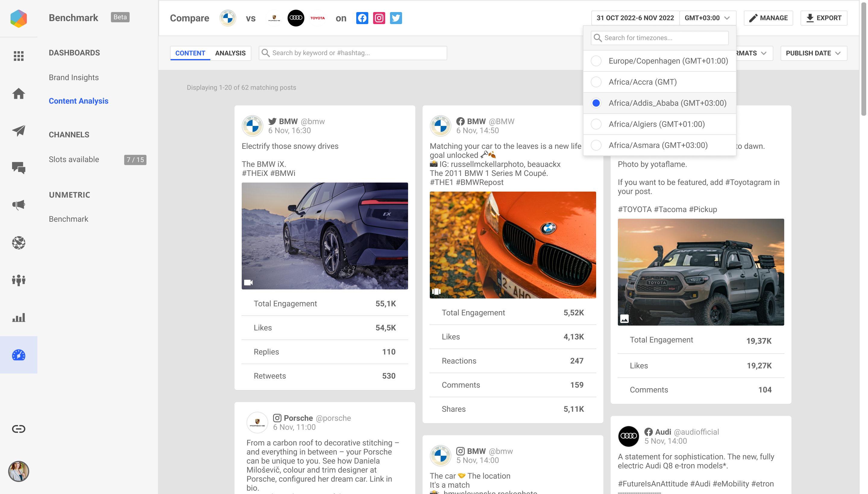Viewport: 868px width, 494px height.
Task: Click the Export button
Action: click(x=824, y=18)
